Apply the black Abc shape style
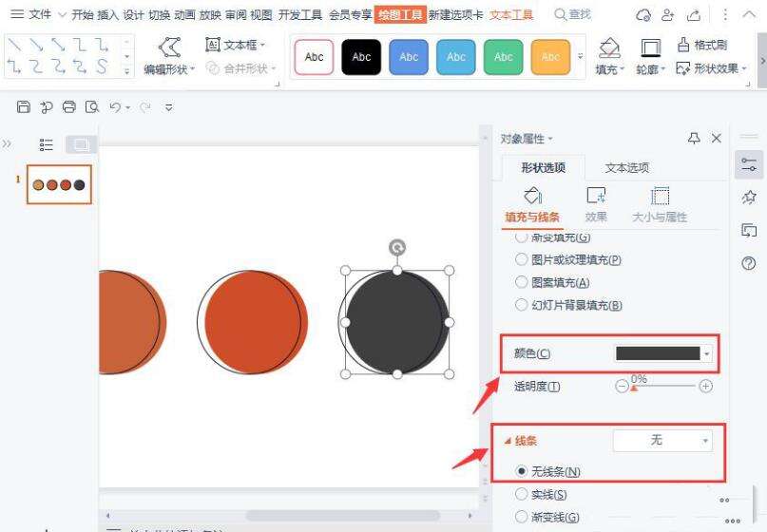 (x=361, y=57)
